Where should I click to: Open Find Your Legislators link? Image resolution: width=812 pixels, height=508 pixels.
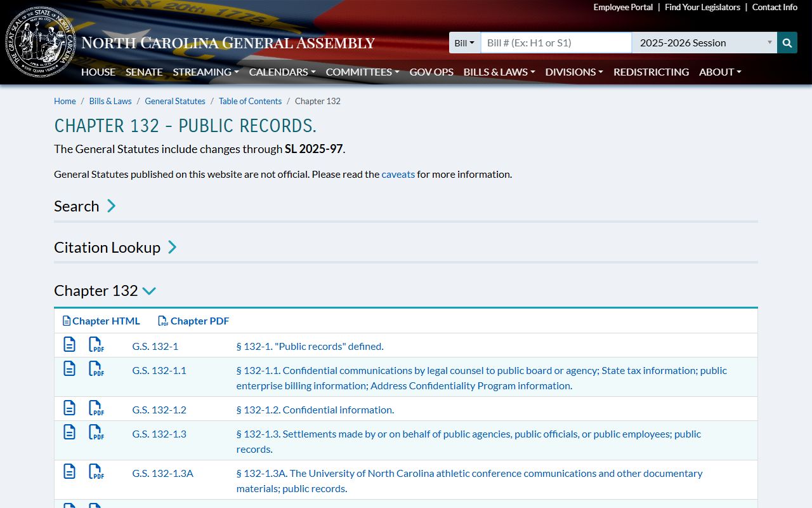(702, 7)
